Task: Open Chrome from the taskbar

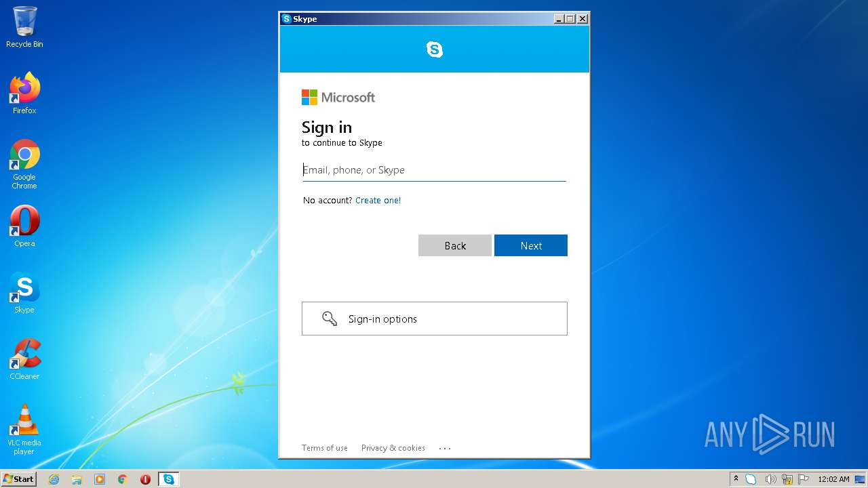Action: click(123, 479)
